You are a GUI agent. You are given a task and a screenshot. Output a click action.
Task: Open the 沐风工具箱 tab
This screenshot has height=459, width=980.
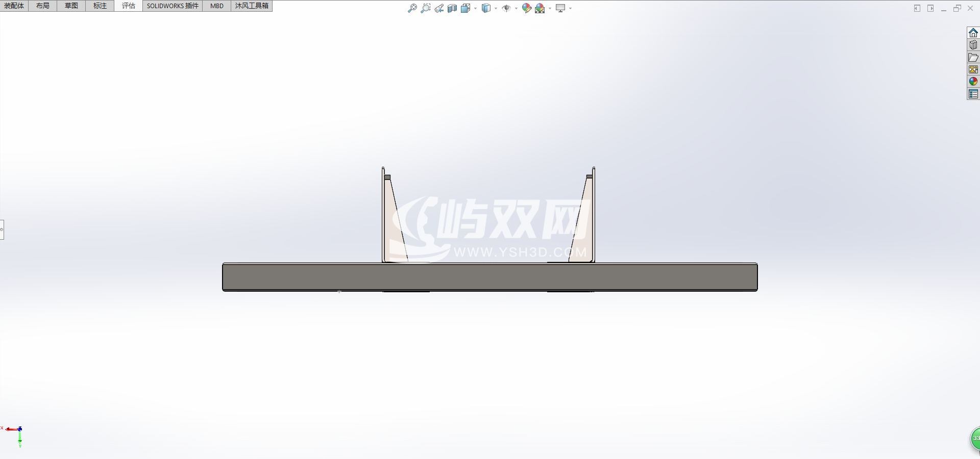coord(252,6)
